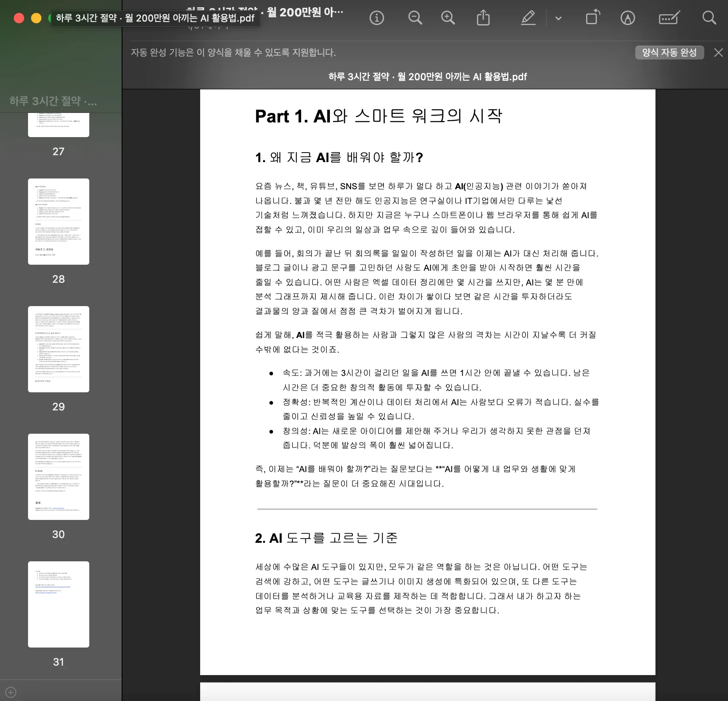The image size is (728, 701).
Task: Share the PDF via the share icon
Action: coord(483,18)
